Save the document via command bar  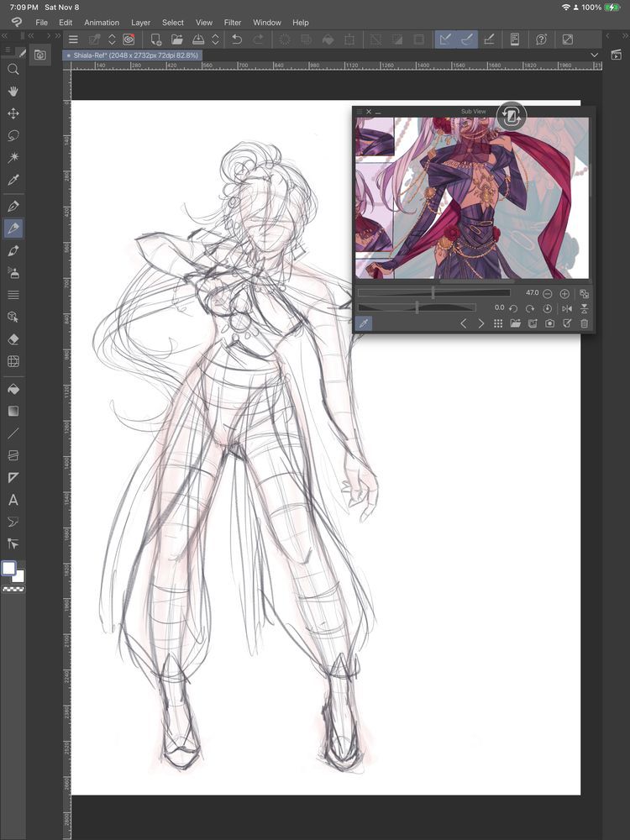(x=198, y=39)
